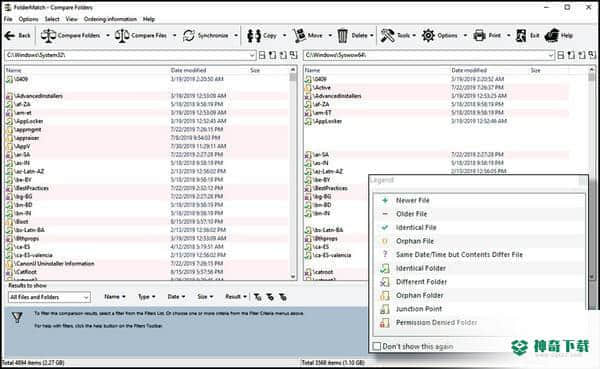Close the Legend popup
The width and height of the screenshot is (600, 369).
pyautogui.click(x=582, y=180)
